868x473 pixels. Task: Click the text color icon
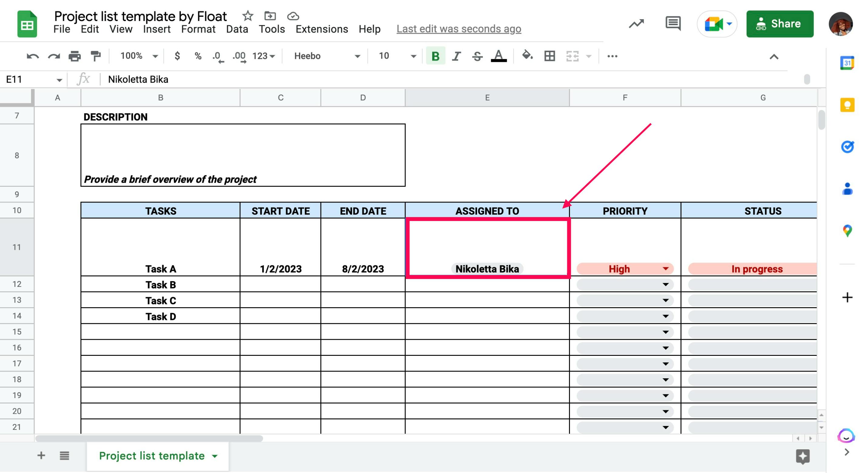499,56
